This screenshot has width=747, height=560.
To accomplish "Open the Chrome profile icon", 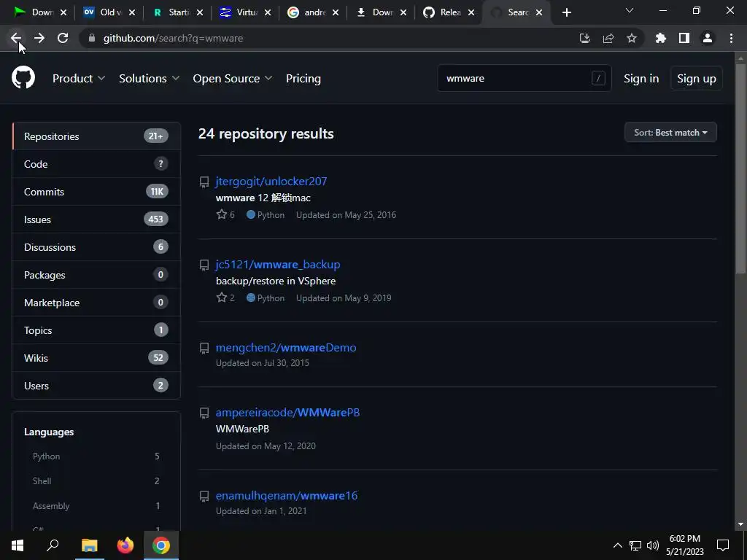I will tap(708, 38).
